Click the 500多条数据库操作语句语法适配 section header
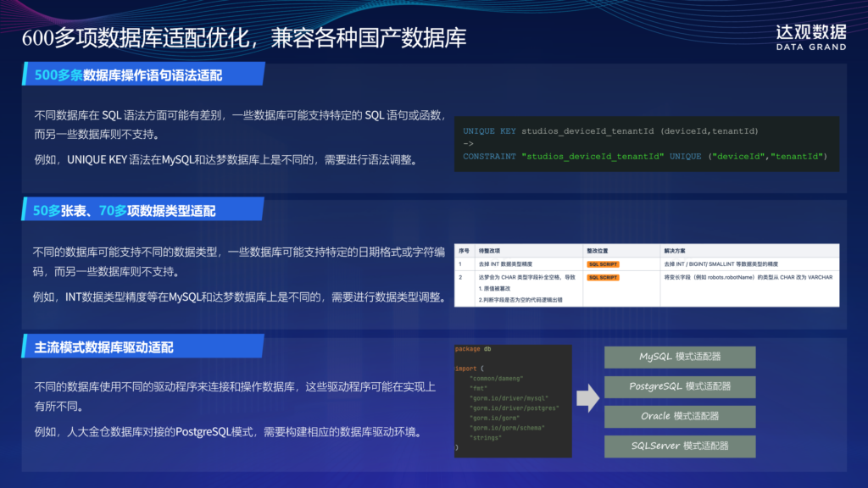 pos(128,75)
